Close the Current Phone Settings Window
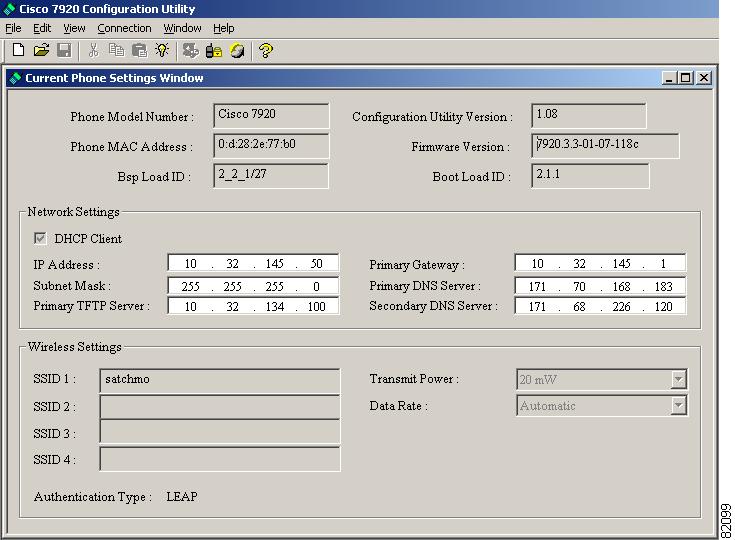This screenshot has height=540, width=735. (704, 78)
